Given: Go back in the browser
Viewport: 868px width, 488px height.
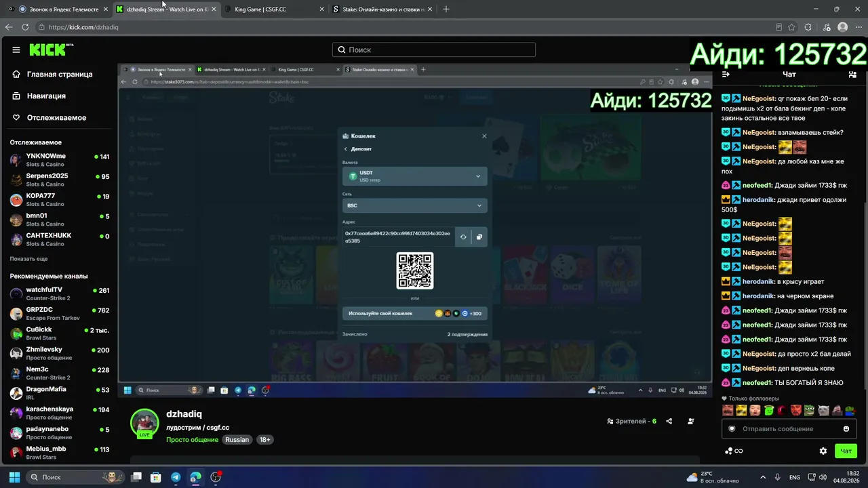Looking at the screenshot, I should [9, 27].
